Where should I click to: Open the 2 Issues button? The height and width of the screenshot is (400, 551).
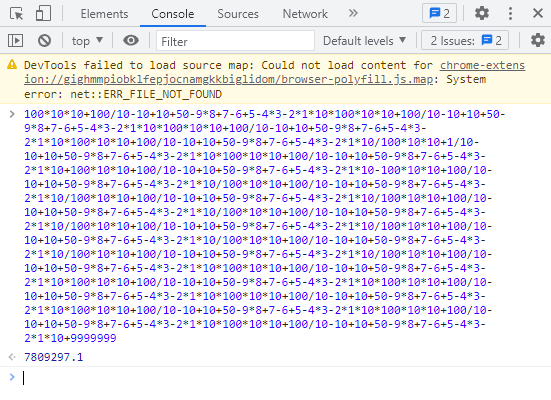(x=465, y=41)
